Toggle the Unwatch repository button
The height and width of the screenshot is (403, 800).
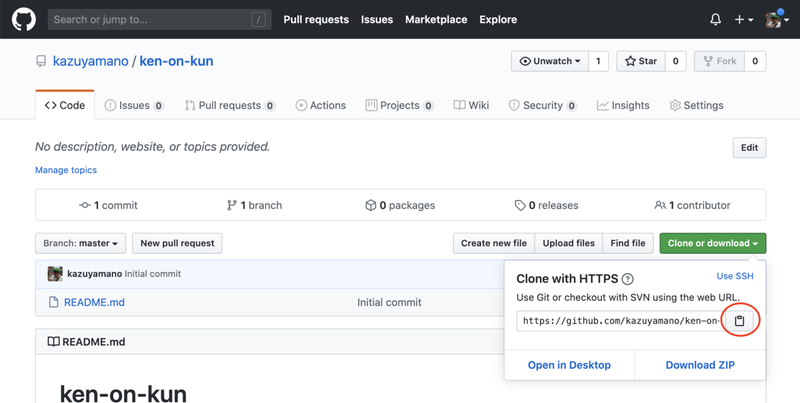(x=549, y=61)
